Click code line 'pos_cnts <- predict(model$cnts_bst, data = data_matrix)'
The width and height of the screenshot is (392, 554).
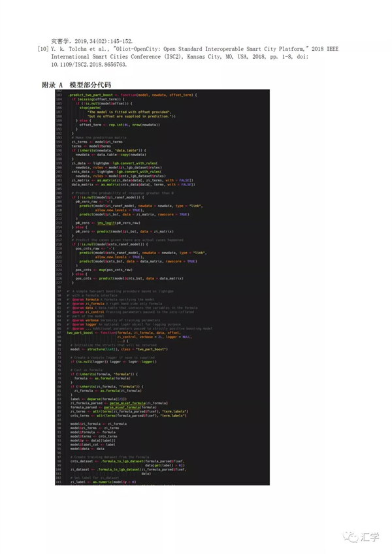click(x=129, y=278)
